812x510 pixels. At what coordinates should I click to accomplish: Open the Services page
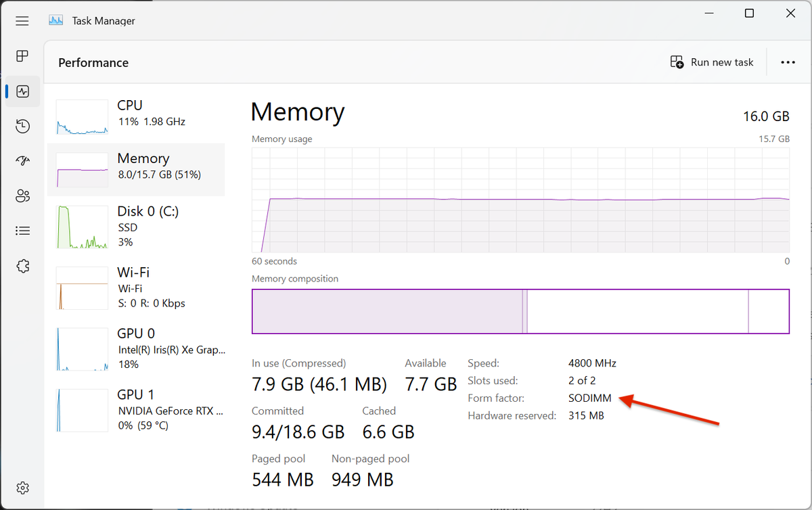[22, 266]
